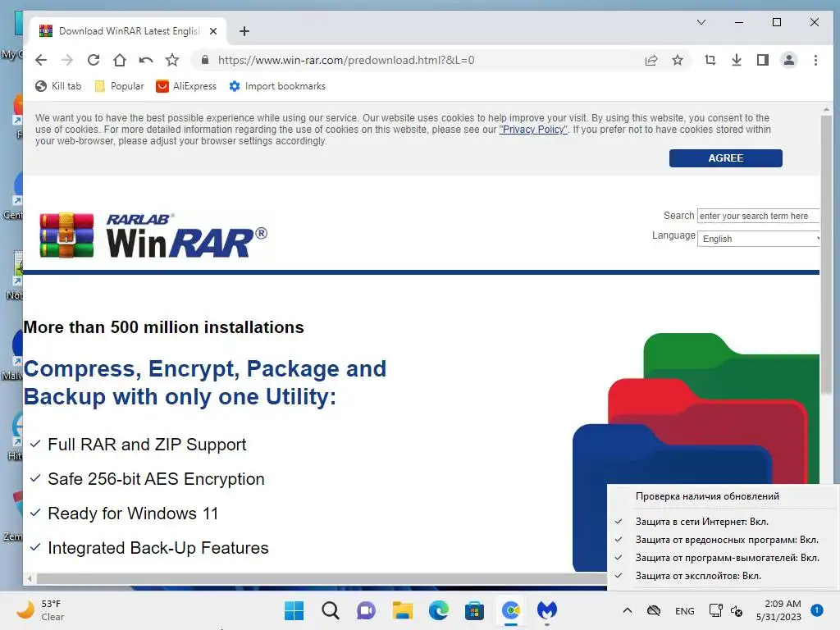The image size is (840, 630).
Task: Click Проверка наличия обновлений menu entry
Action: pyautogui.click(x=707, y=496)
